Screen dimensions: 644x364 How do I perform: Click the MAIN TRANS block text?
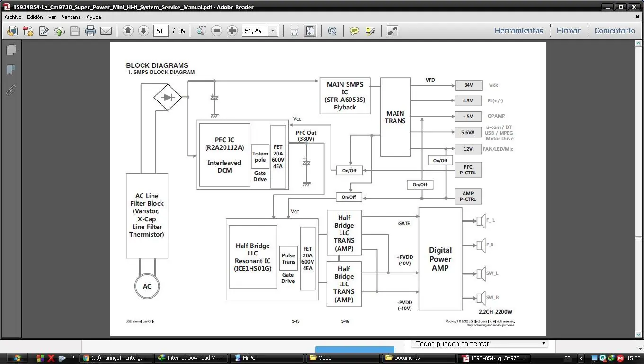click(x=395, y=117)
